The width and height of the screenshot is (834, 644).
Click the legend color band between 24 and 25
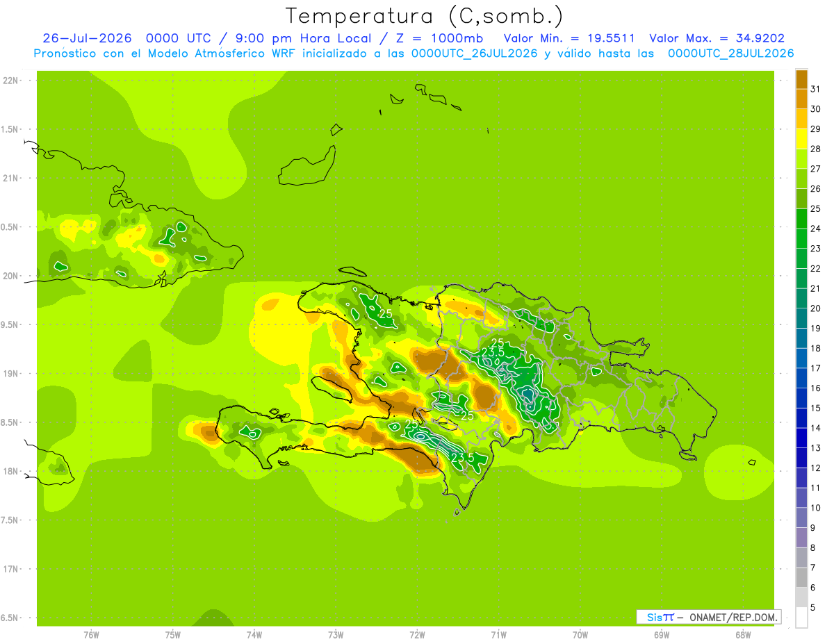801,218
